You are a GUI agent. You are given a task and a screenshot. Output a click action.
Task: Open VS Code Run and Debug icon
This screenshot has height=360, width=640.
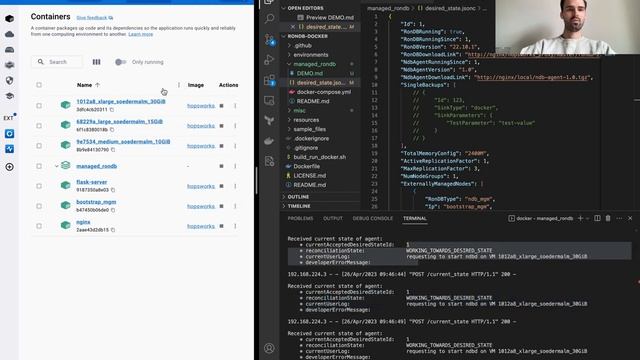click(269, 60)
